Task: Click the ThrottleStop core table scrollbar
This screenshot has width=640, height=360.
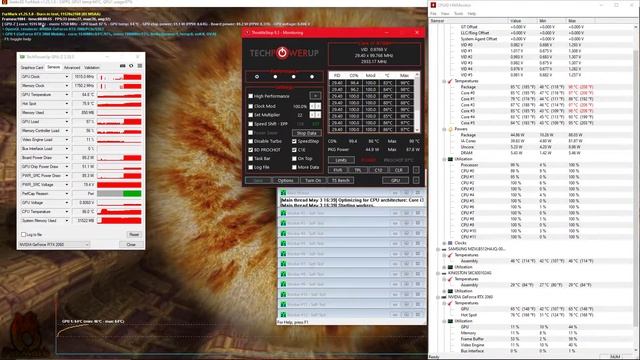Action: click(x=417, y=102)
